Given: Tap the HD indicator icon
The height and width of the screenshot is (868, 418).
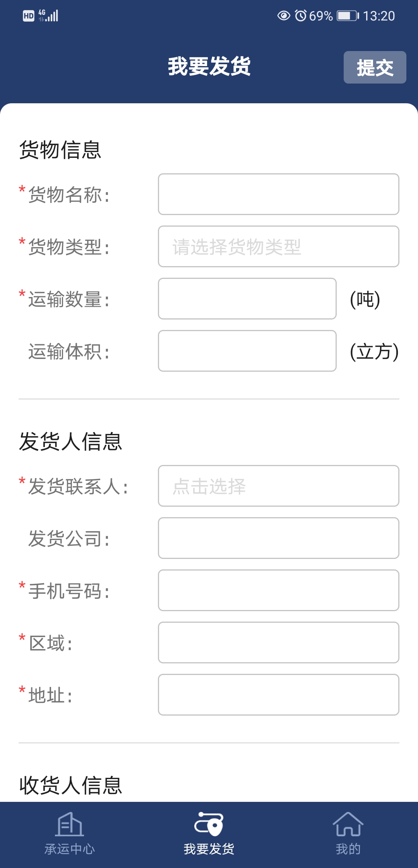Looking at the screenshot, I should 29,15.
